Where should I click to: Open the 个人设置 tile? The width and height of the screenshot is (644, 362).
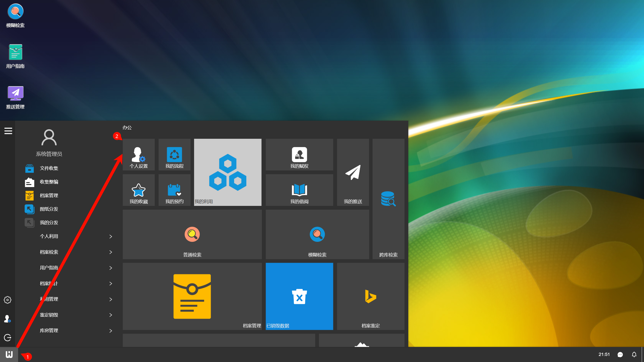139,155
